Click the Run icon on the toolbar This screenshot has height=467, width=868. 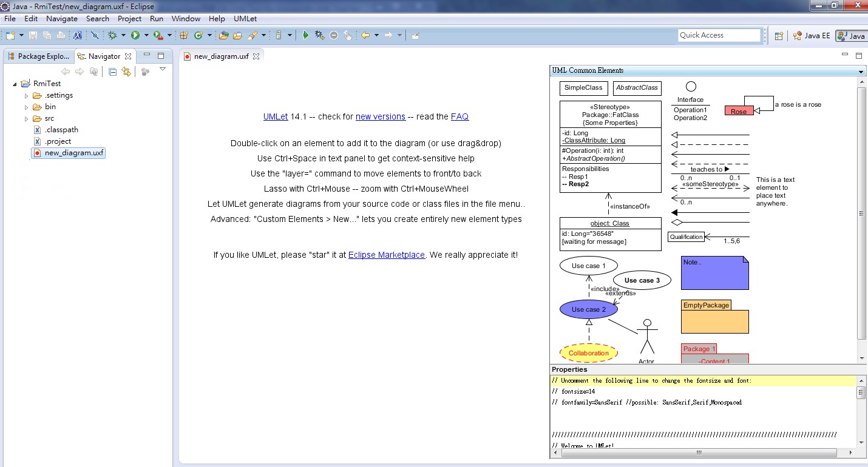[135, 35]
